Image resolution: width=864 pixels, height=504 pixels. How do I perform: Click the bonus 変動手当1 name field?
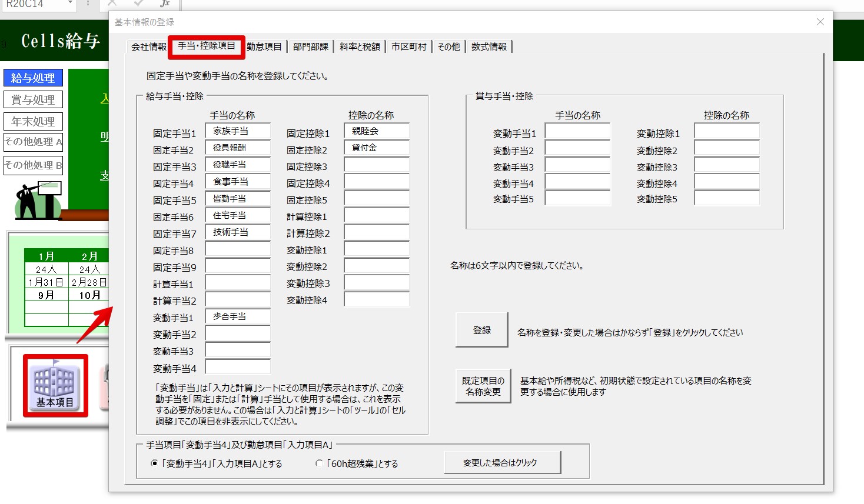click(577, 132)
